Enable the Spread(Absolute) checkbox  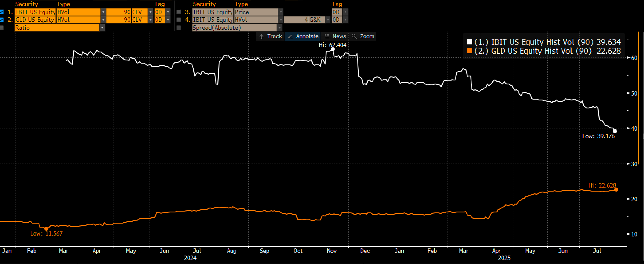point(179,28)
